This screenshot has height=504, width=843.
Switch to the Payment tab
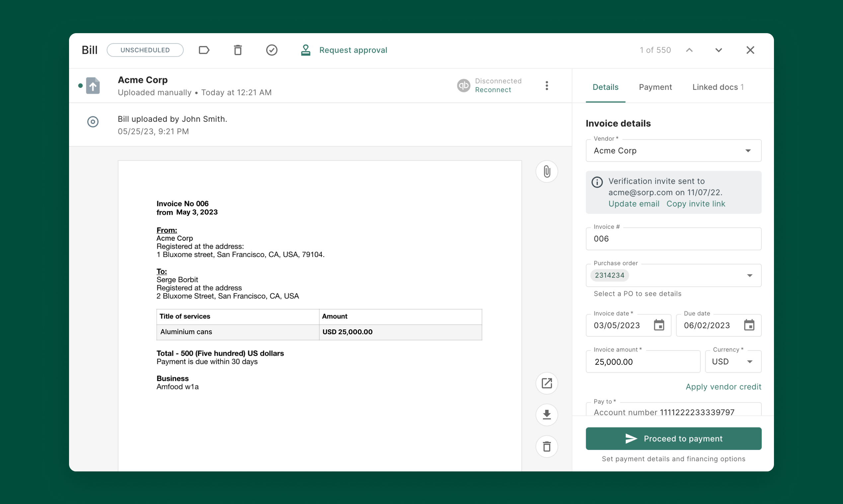tap(655, 87)
